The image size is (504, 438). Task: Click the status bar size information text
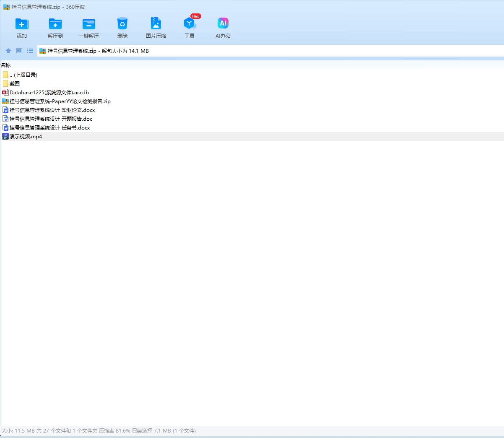(99, 431)
